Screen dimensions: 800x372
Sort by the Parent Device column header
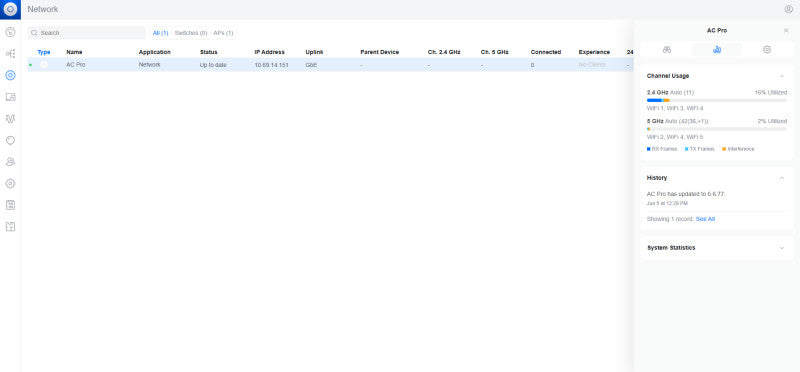click(x=379, y=52)
